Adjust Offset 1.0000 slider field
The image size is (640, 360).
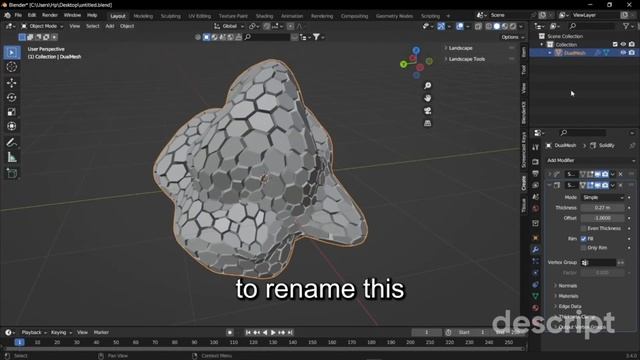[602, 218]
